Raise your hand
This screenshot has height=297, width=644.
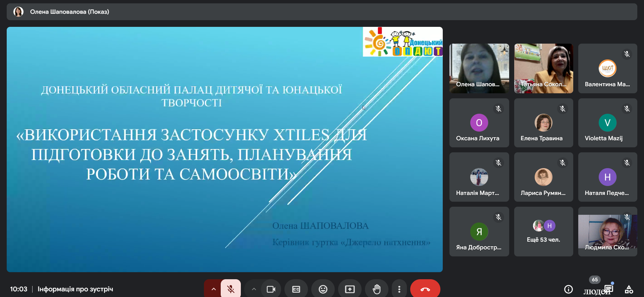point(377,289)
